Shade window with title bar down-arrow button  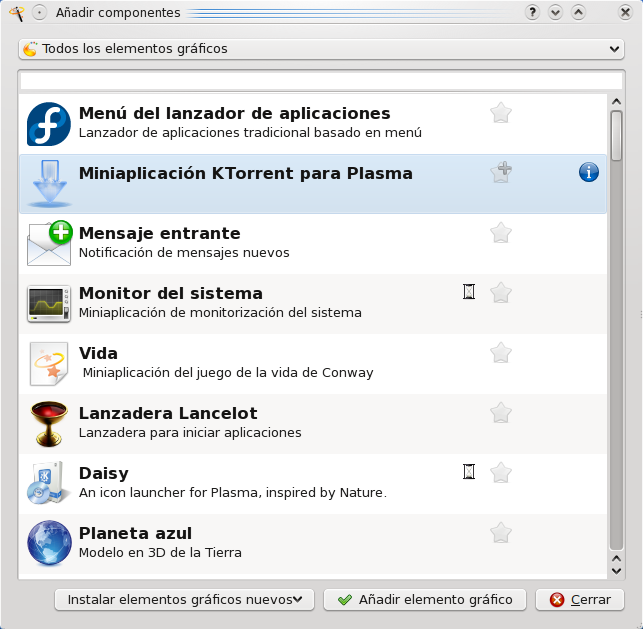coord(555,12)
